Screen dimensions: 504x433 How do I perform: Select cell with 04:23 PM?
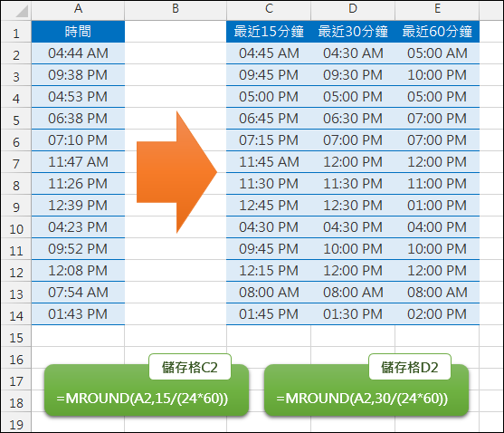(78, 227)
